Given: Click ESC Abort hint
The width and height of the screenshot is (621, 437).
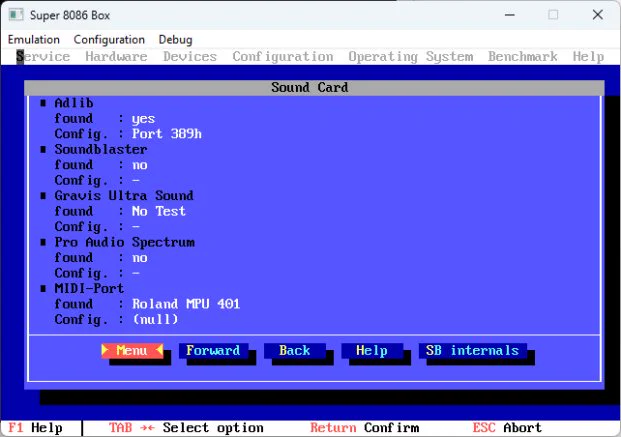Looking at the screenshot, I should click(x=507, y=428).
